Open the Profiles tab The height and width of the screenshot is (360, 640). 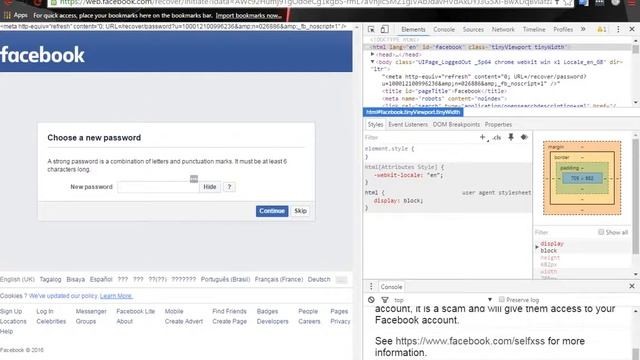(x=563, y=29)
